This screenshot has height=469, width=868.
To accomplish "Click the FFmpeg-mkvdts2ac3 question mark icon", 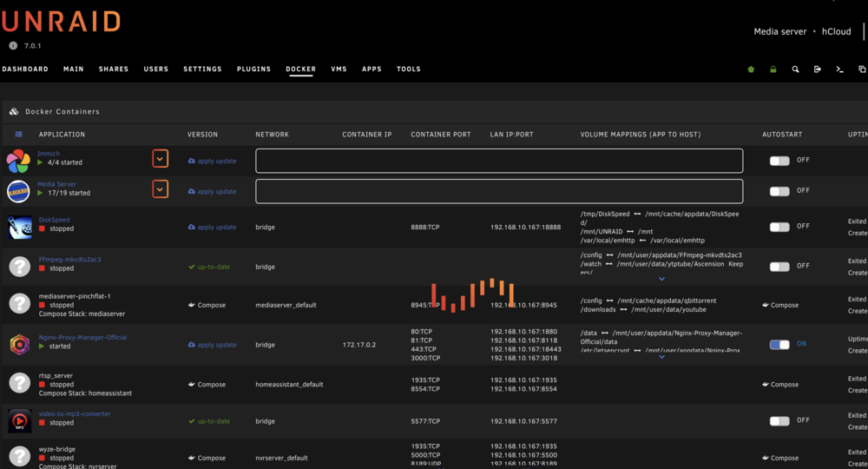I will coord(19,267).
